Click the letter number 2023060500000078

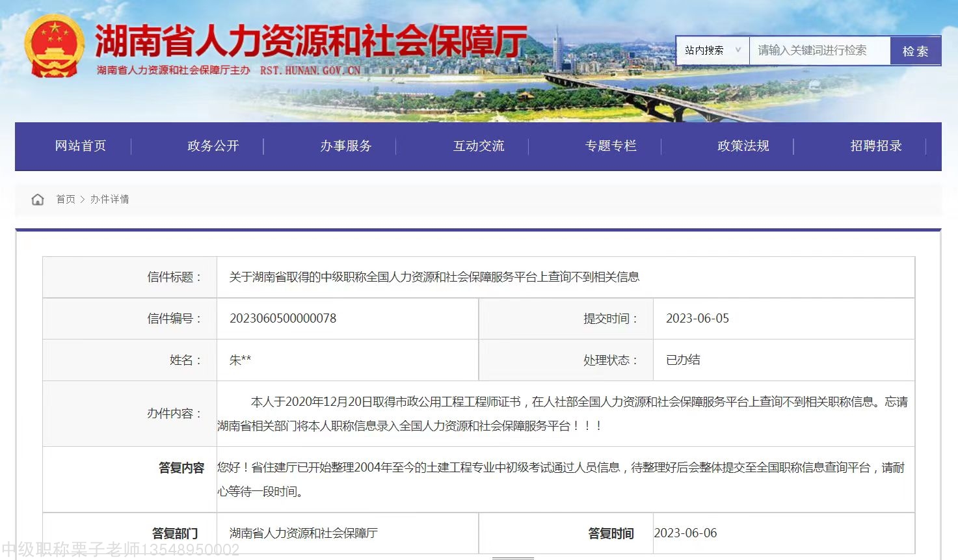click(283, 319)
